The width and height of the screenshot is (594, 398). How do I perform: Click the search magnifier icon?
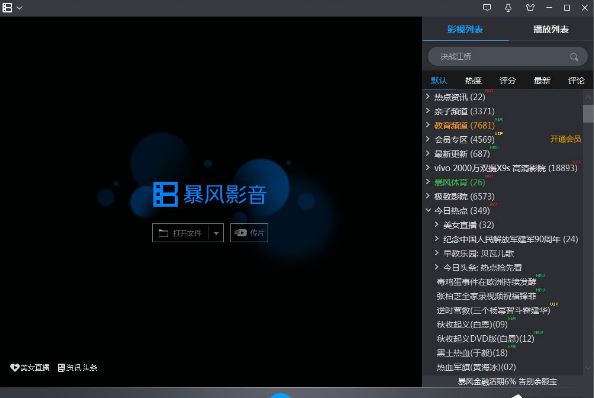574,57
